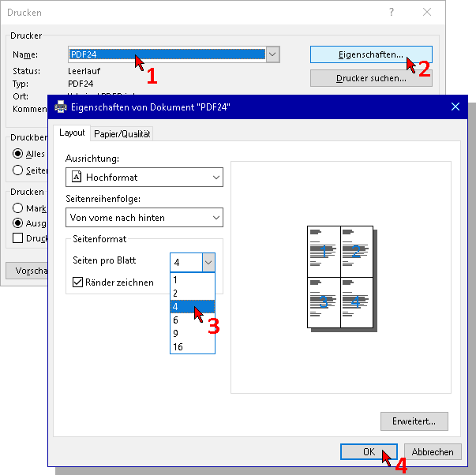This screenshot has height=475, width=476.
Task: Collapse the Seiten pro Blatt dropdown arrow
Action: [208, 262]
